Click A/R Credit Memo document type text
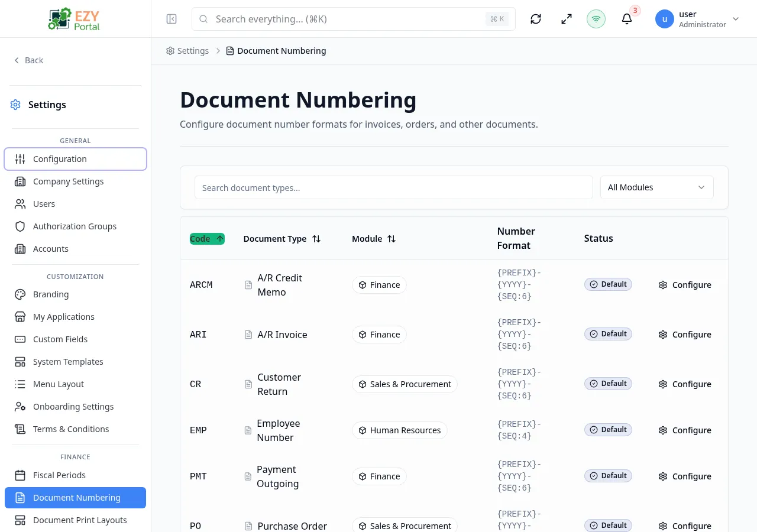Screen dimensions: 757x532 280,285
